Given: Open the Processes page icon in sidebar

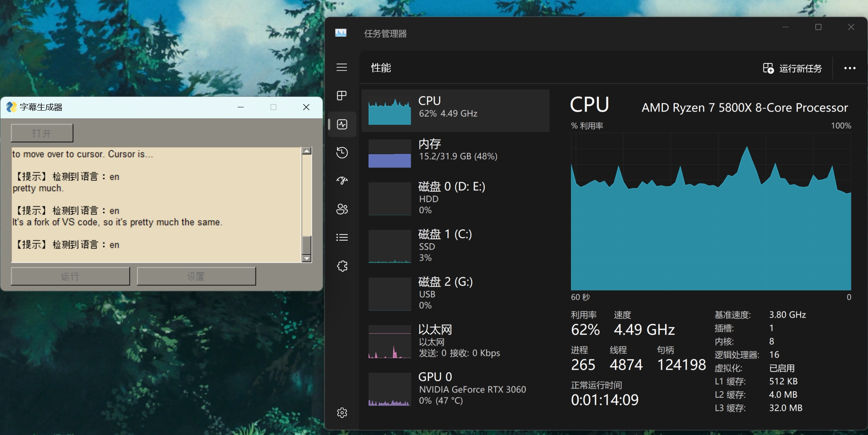Looking at the screenshot, I should [x=342, y=96].
